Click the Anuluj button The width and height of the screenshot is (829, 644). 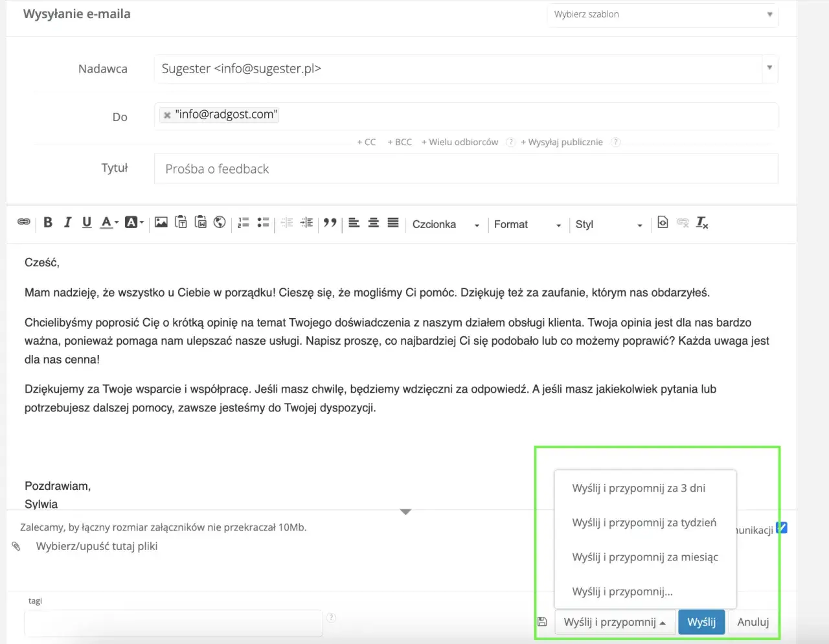coord(753,622)
